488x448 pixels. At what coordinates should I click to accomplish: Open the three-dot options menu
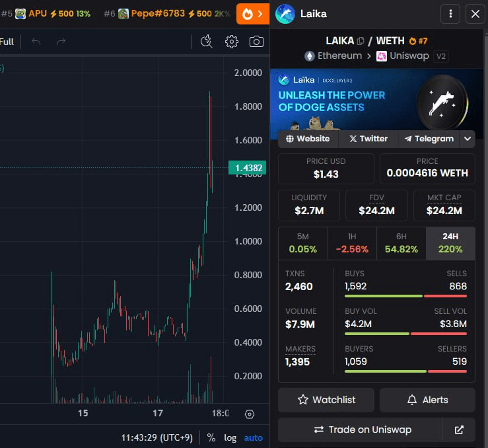450,14
